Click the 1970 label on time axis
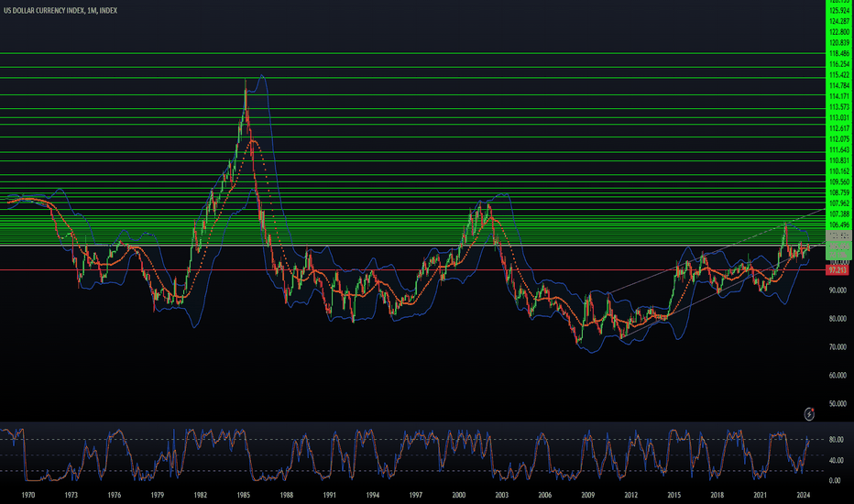854x504 pixels. tap(28, 495)
